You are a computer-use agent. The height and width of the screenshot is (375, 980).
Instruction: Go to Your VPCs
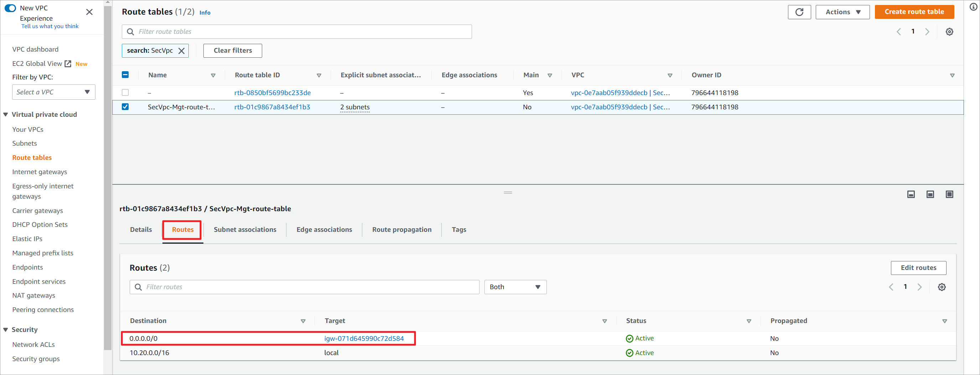pyautogui.click(x=28, y=130)
